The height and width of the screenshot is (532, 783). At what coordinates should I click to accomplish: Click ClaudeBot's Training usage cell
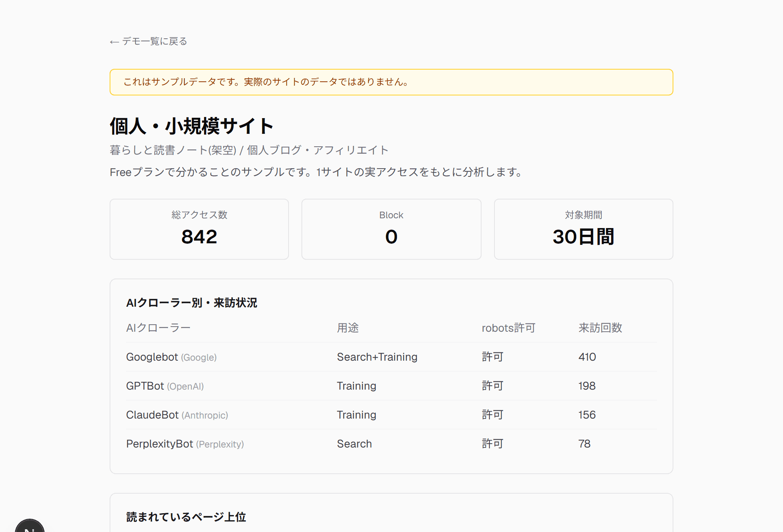coord(357,415)
